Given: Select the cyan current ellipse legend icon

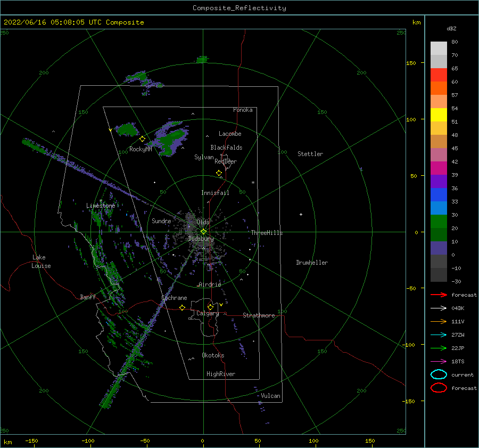Looking at the screenshot, I should pos(439,374).
